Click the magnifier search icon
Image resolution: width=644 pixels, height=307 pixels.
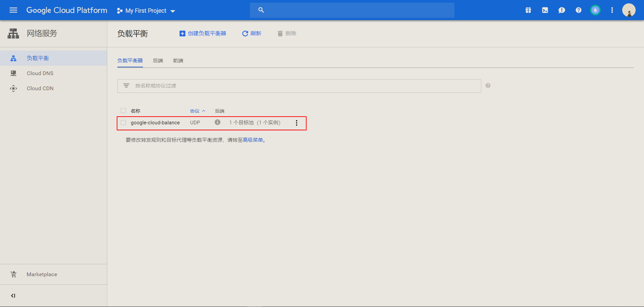tap(261, 10)
